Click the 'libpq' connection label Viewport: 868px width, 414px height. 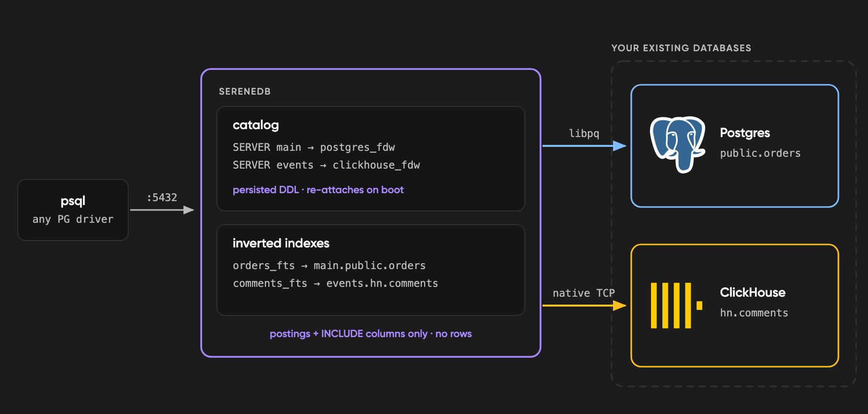pyautogui.click(x=584, y=134)
